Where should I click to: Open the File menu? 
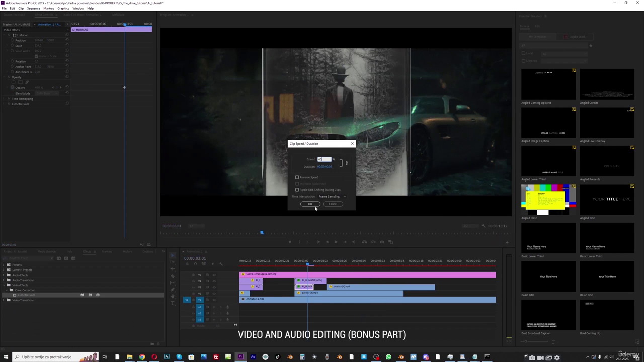tap(4, 8)
